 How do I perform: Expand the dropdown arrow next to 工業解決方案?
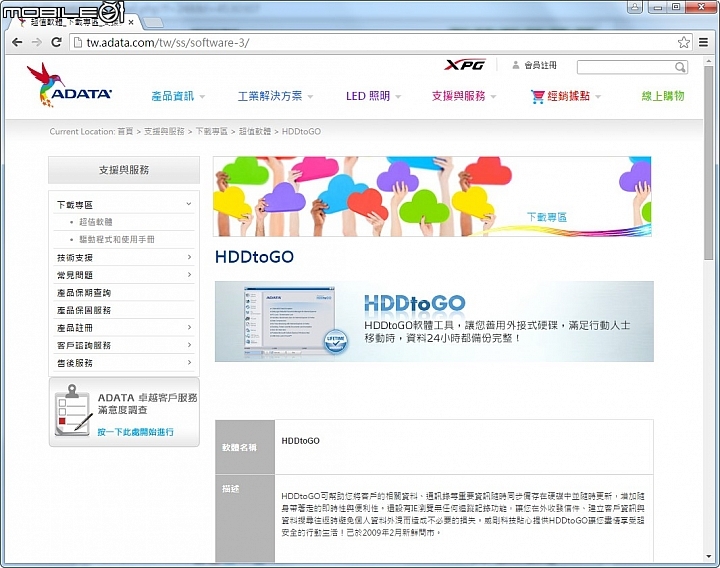[310, 97]
